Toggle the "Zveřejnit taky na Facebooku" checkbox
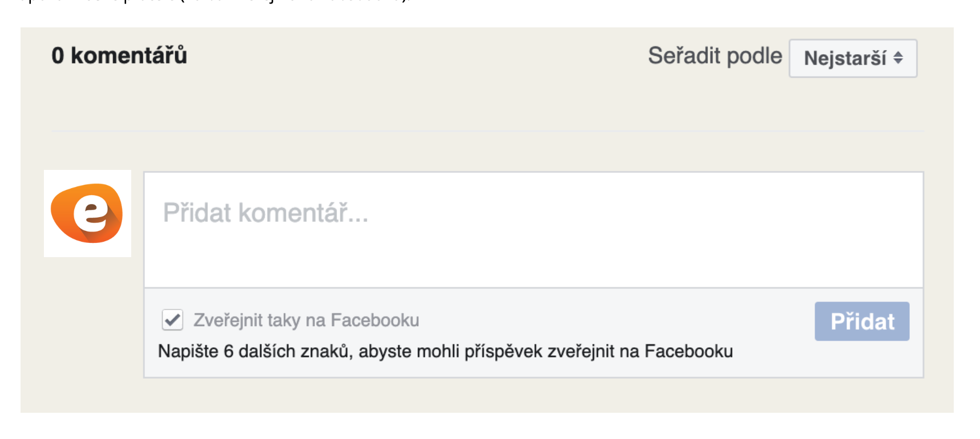Image resolution: width=980 pixels, height=439 pixels. [172, 320]
